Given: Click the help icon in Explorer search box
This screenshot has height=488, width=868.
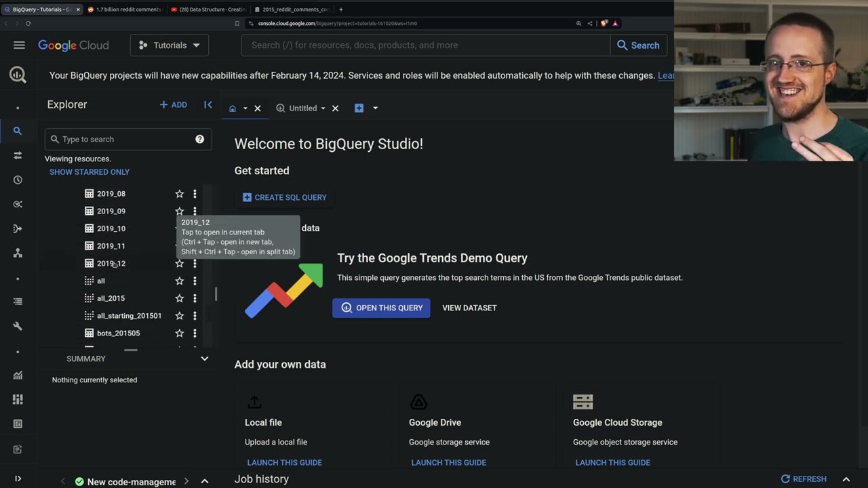Looking at the screenshot, I should point(199,139).
